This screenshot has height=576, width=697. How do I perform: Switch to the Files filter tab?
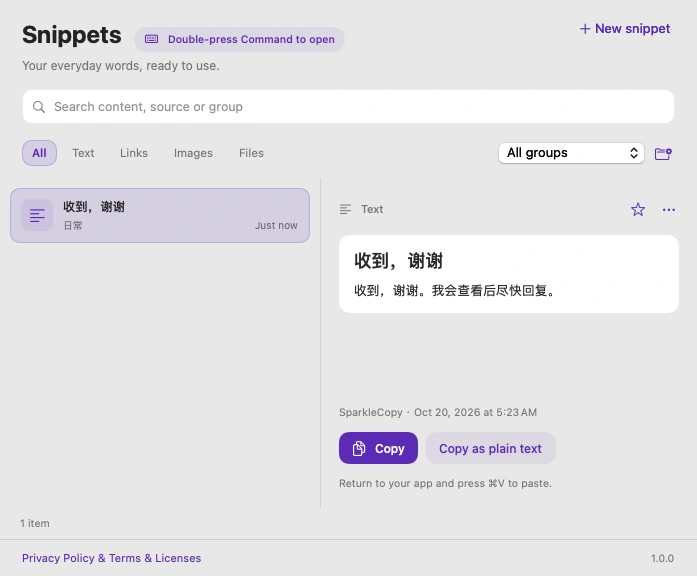coord(251,153)
